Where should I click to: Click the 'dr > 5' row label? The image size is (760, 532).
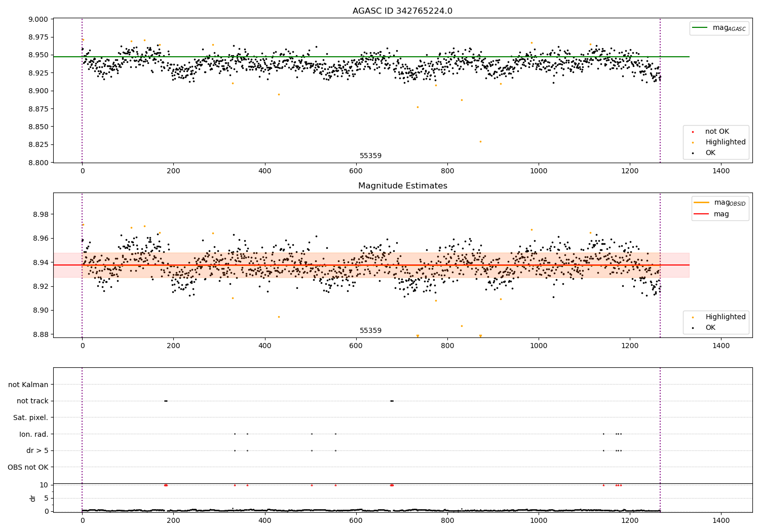tap(37, 450)
